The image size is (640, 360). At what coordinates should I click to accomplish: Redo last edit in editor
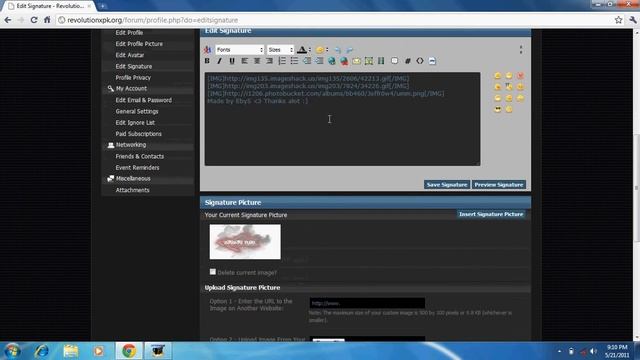[350, 50]
